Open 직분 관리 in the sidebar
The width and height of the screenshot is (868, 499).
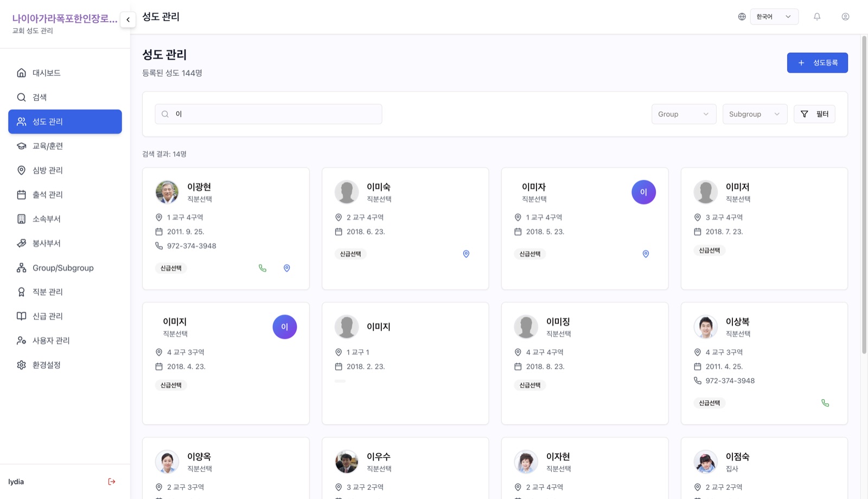[x=65, y=292]
